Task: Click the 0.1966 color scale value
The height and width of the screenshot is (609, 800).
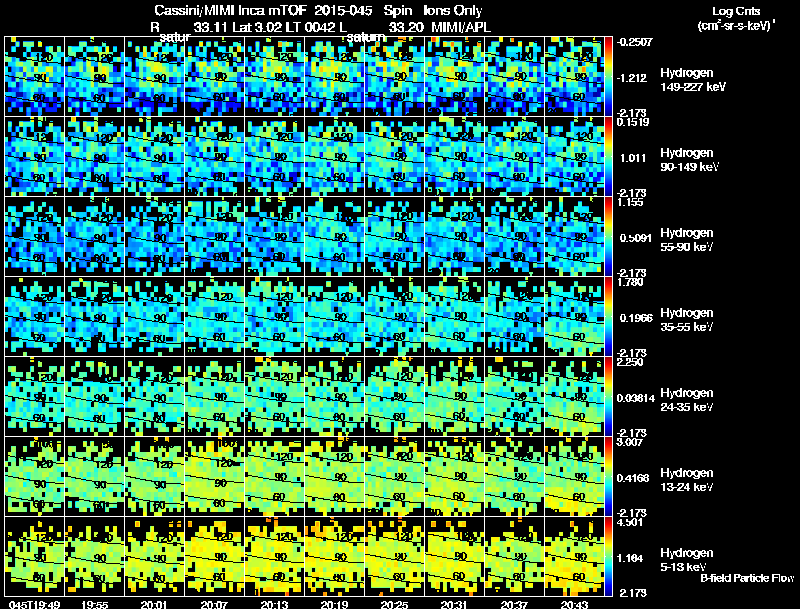Action: pos(636,318)
